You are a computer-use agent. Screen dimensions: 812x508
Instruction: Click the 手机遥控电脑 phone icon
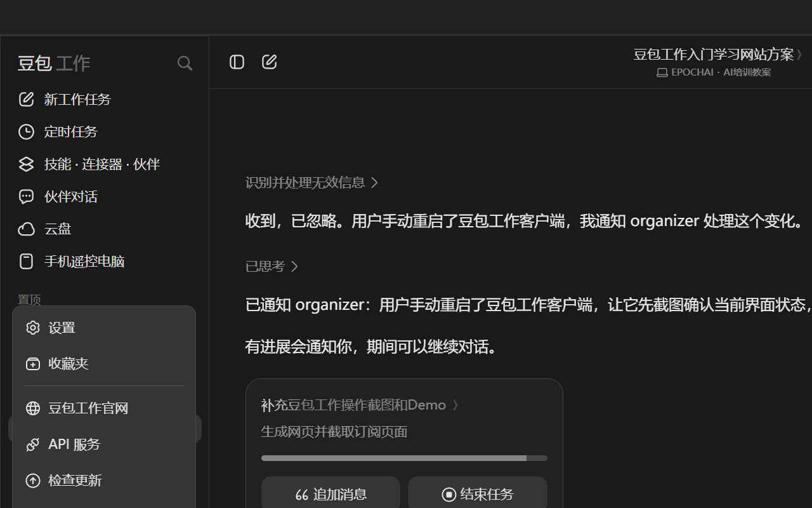point(26,262)
